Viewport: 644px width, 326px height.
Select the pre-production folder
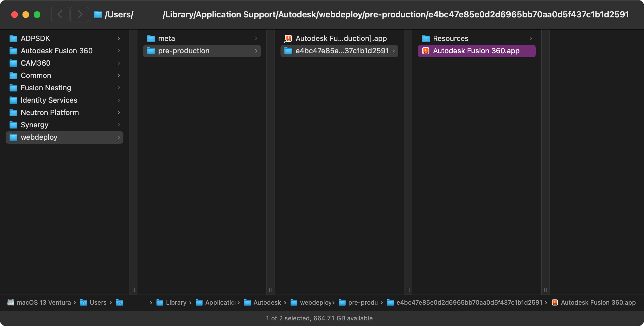[x=183, y=51]
